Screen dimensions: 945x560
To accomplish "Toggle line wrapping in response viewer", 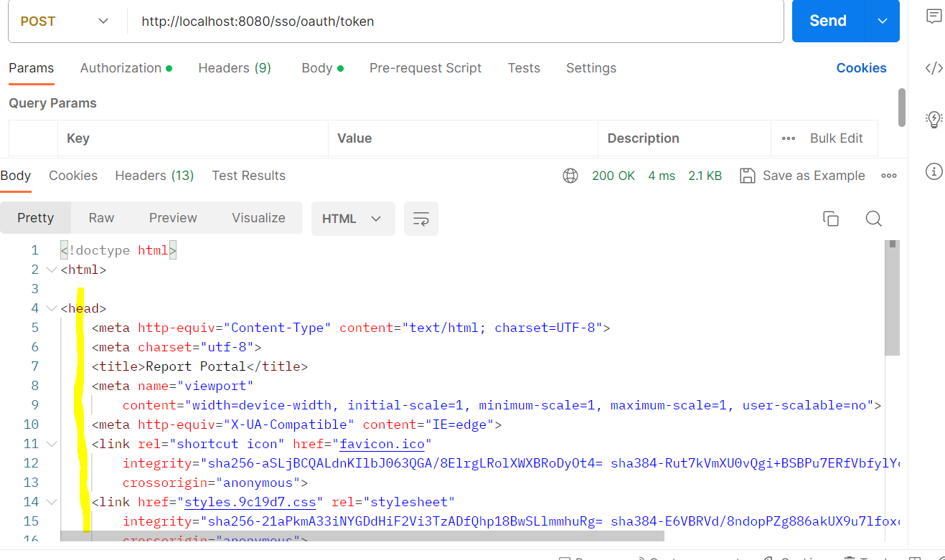I will tap(420, 218).
